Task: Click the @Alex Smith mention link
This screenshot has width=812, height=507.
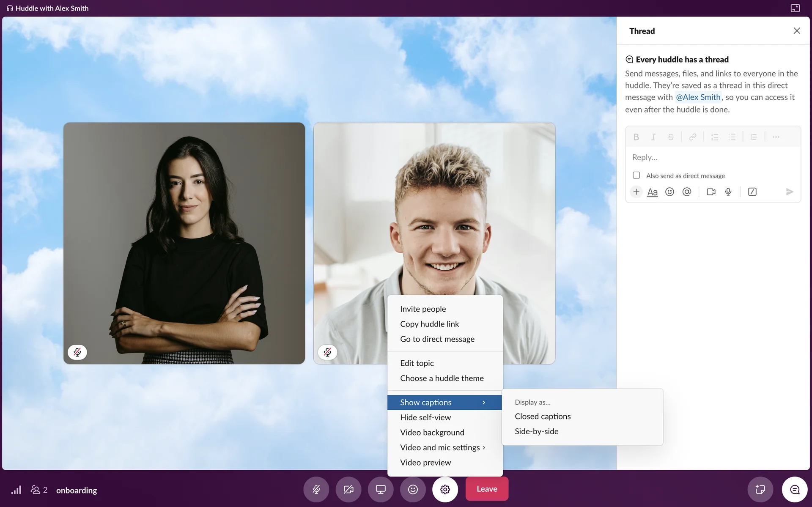Action: coord(698,97)
